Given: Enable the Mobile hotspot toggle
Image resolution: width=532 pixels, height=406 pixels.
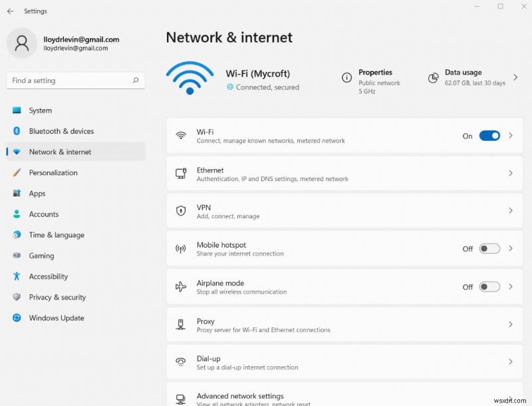Looking at the screenshot, I should click(489, 249).
